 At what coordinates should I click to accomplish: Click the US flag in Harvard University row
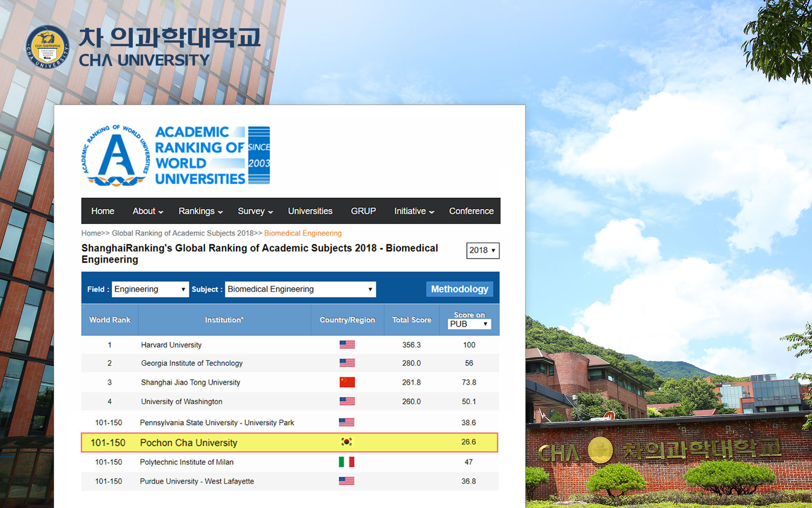347,345
